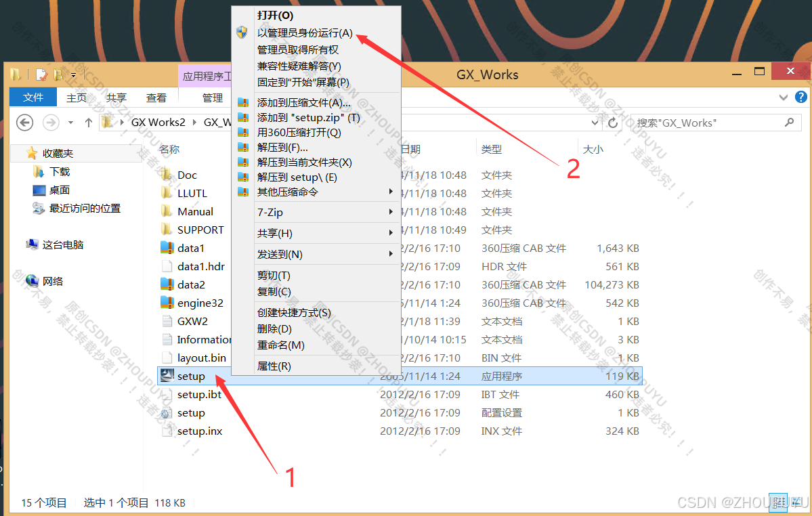This screenshot has height=516, width=812.
Task: Click the Downloads folder icon in sidebar
Action: tap(39, 171)
